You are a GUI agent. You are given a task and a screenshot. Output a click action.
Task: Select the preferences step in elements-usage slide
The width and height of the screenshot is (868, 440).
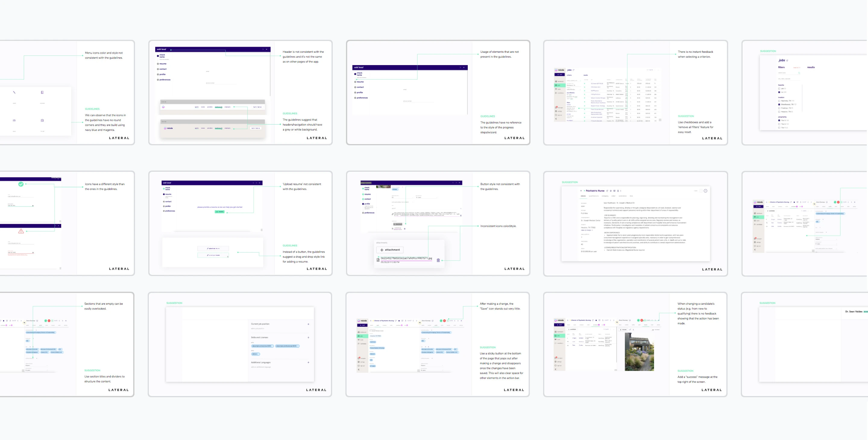[361, 98]
